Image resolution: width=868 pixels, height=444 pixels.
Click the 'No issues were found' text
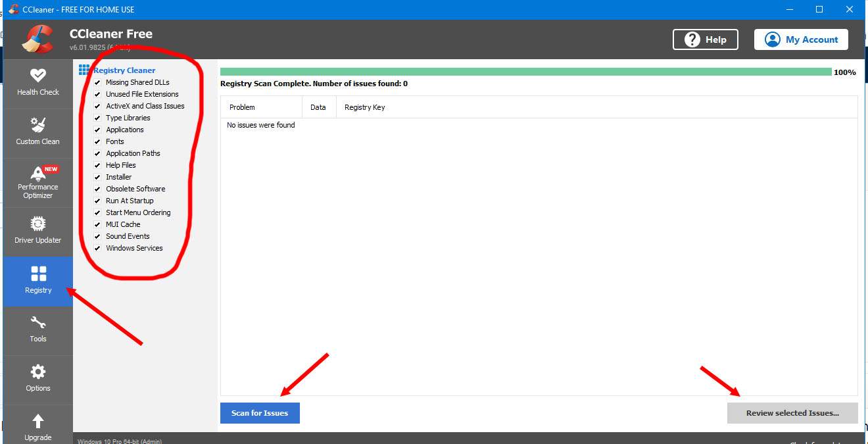point(261,125)
